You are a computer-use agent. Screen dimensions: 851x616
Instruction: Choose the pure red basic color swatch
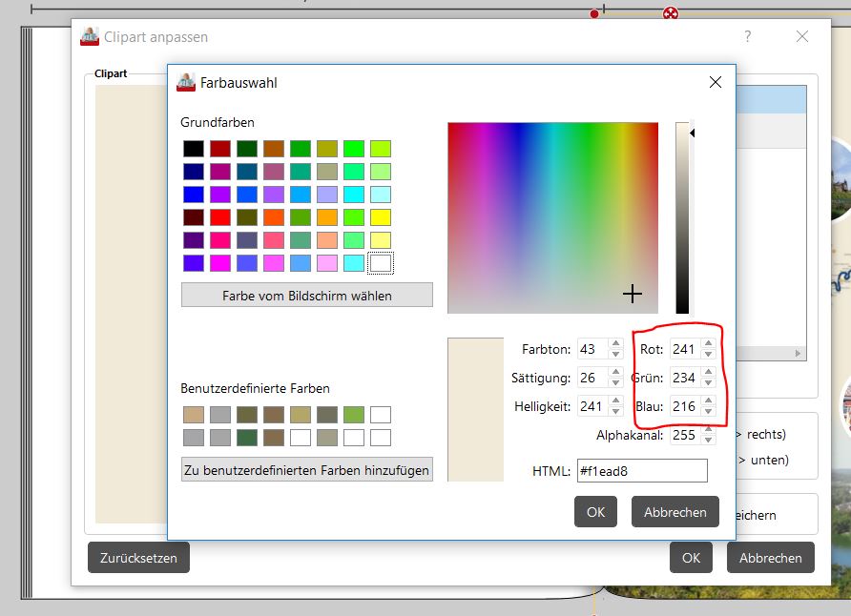click(x=220, y=217)
